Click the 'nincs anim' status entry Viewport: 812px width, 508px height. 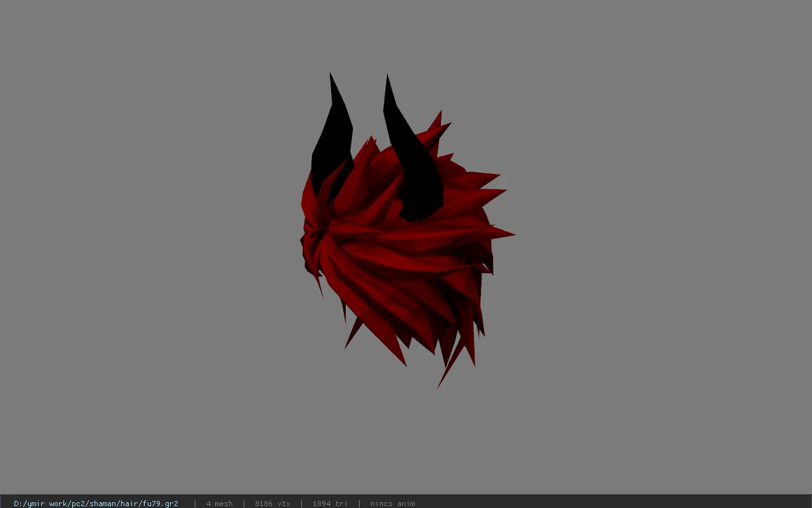click(x=393, y=504)
